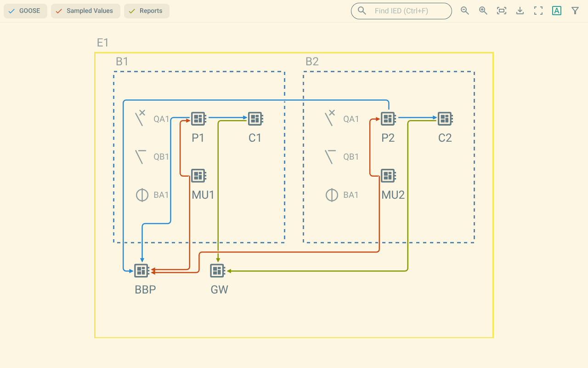Select the C1 IED icon

coord(255,119)
